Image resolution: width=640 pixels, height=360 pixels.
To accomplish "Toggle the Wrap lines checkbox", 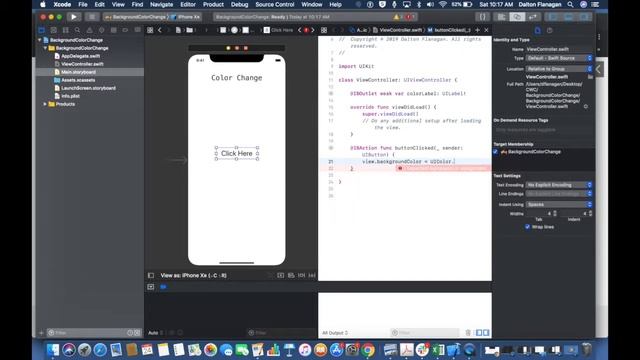I will (527, 227).
